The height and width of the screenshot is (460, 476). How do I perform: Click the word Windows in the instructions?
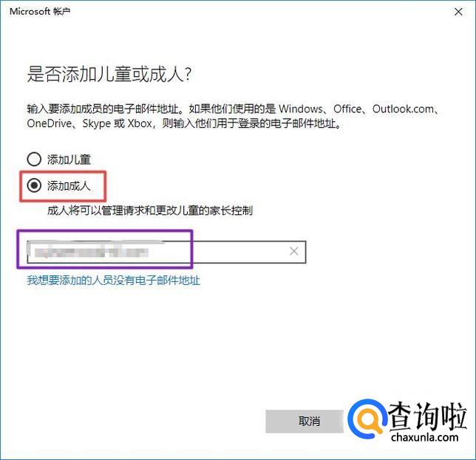pos(301,109)
